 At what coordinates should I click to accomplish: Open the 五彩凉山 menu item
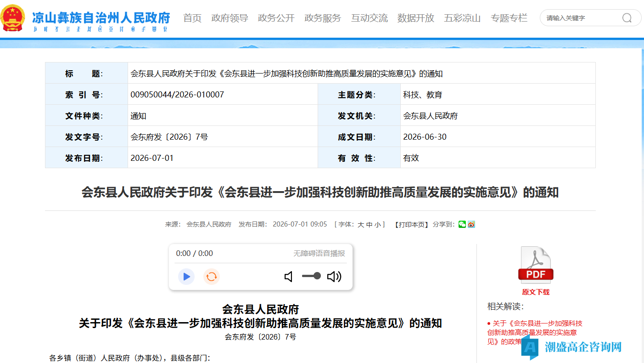tap(462, 18)
